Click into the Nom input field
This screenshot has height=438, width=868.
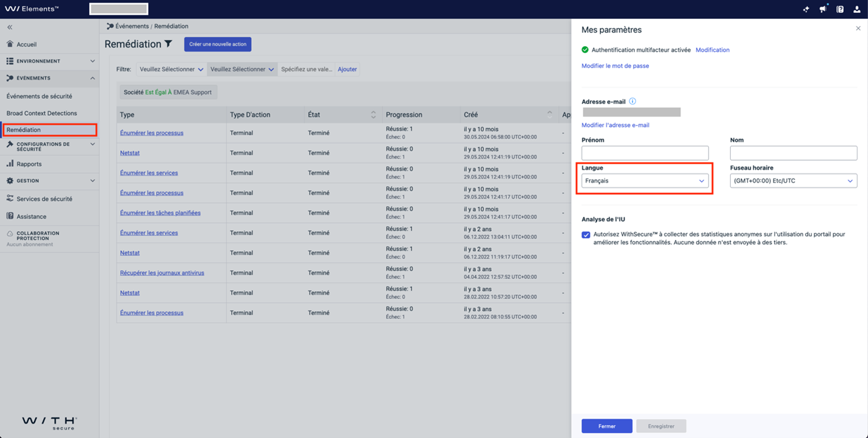click(x=793, y=153)
